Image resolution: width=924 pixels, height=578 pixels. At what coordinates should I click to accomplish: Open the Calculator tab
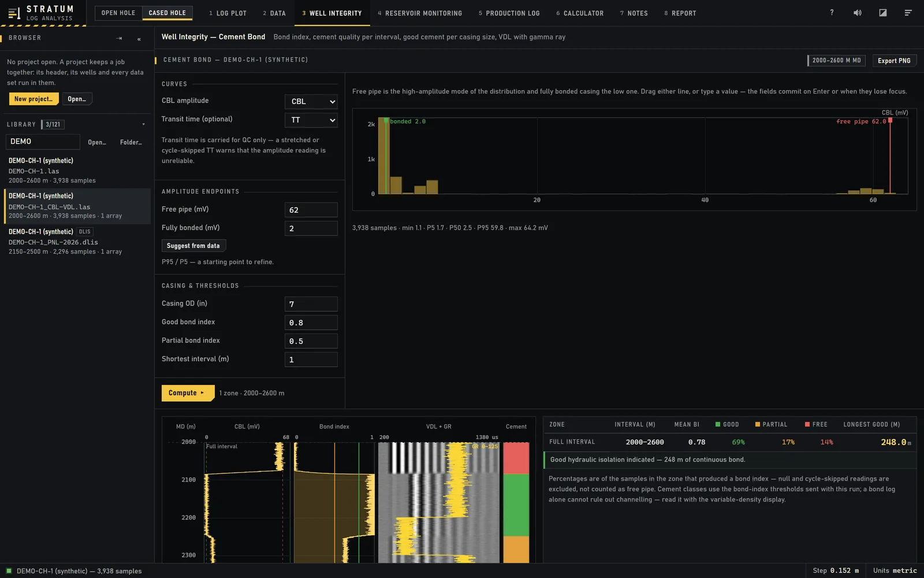coord(580,13)
